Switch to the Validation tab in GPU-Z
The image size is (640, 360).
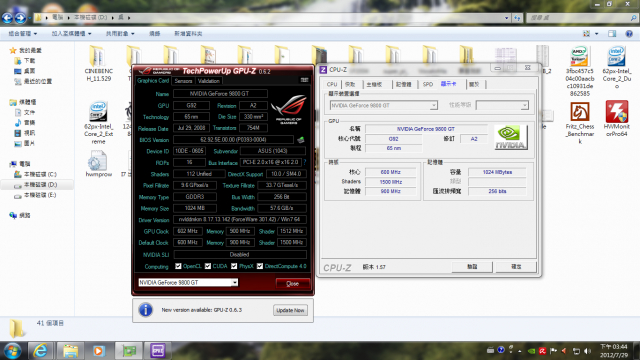[x=209, y=81]
